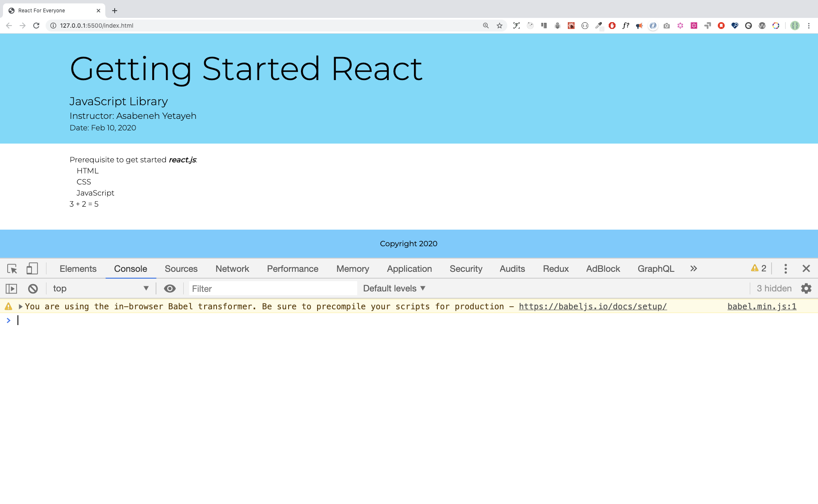Open the Redux tab
Viewport: 818px width, 504px height.
pyautogui.click(x=556, y=269)
